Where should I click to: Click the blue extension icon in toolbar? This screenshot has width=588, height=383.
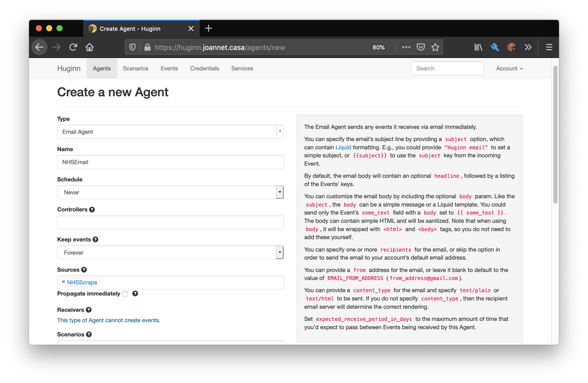pyautogui.click(x=495, y=47)
